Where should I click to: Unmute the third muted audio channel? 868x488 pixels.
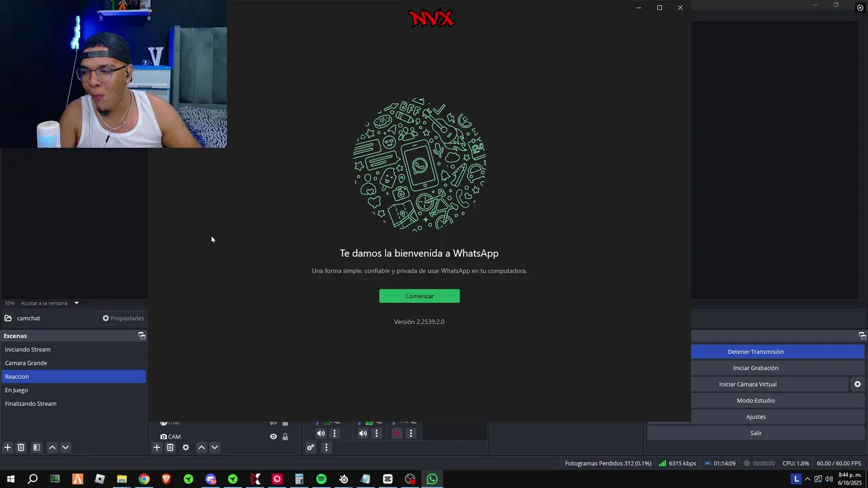point(397,434)
